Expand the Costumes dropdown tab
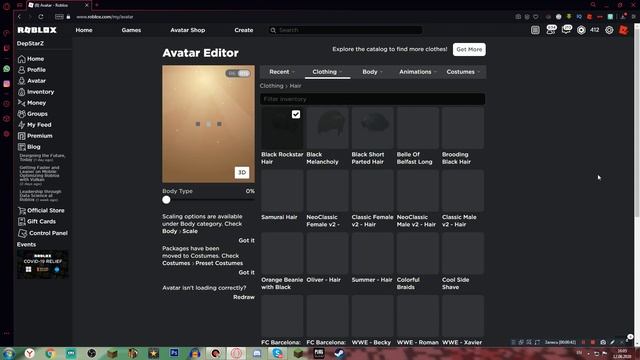 (463, 72)
